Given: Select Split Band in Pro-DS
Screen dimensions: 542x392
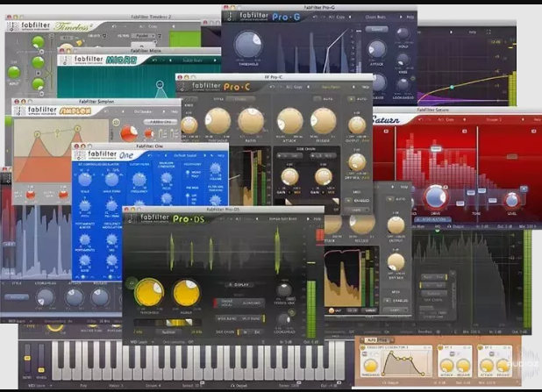Looking at the screenshot, I should tap(252, 318).
